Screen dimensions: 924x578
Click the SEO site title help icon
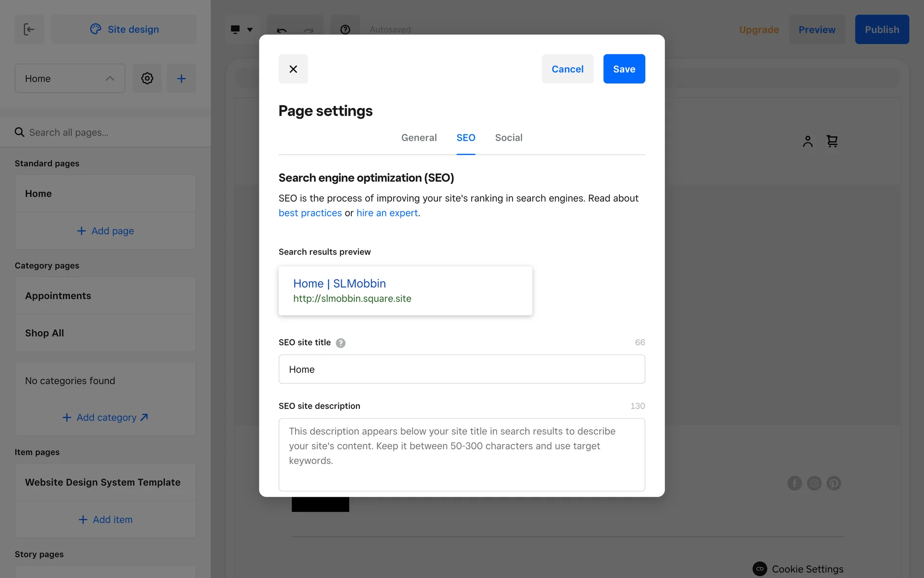coord(341,343)
